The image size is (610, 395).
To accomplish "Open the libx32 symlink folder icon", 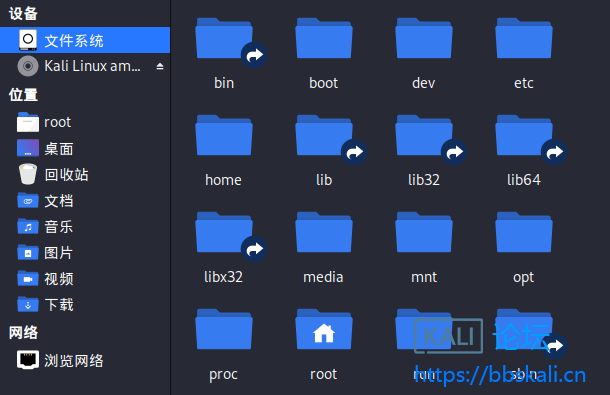I will (x=224, y=232).
